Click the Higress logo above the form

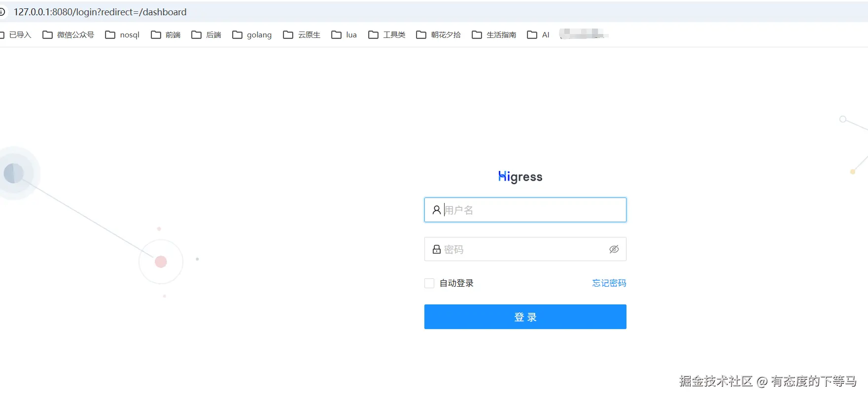pos(520,177)
